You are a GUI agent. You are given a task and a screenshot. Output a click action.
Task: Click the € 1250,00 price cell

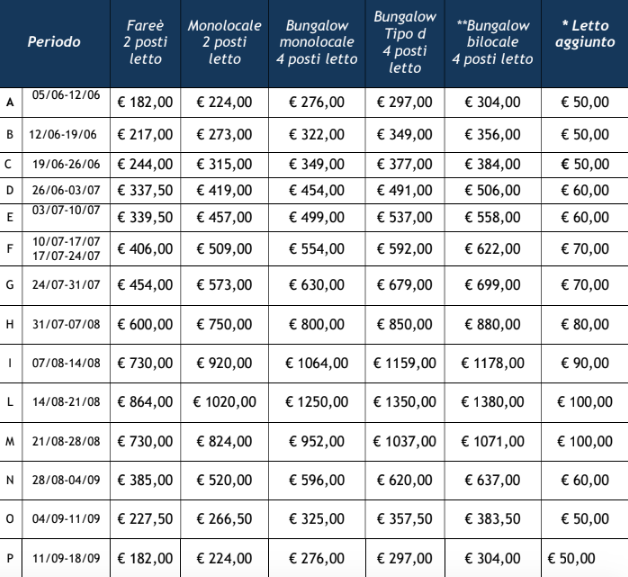pos(317,402)
